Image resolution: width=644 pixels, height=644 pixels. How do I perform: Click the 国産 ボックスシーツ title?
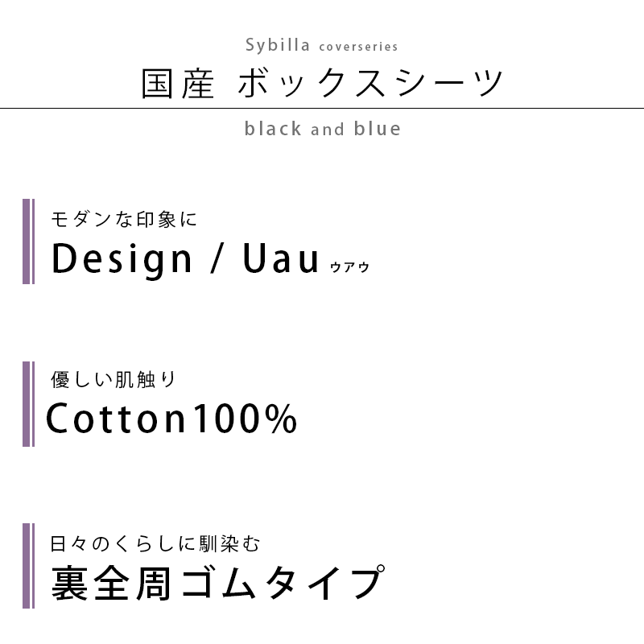(322, 84)
